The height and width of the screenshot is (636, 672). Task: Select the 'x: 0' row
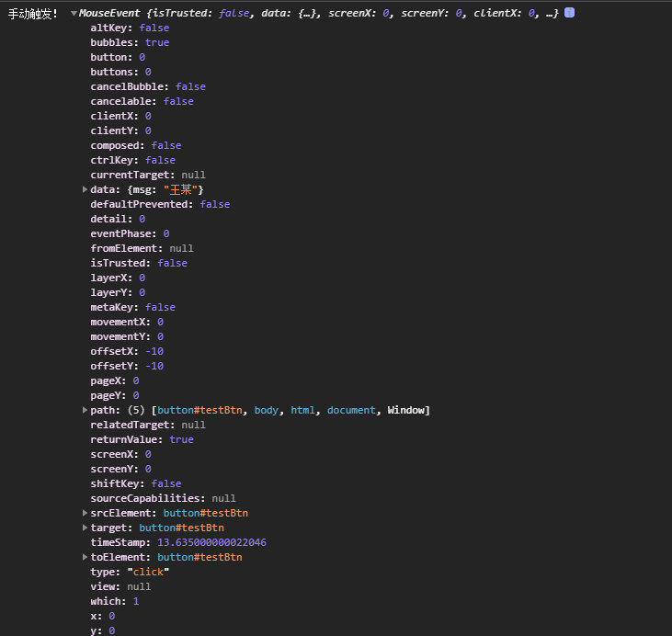[102, 617]
